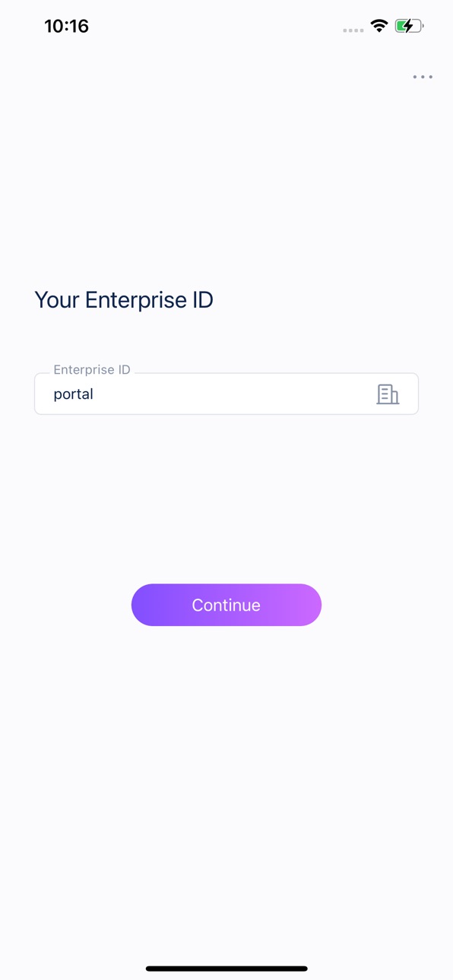Tap the Wi-Fi status icon
453x980 pixels.
tap(379, 26)
